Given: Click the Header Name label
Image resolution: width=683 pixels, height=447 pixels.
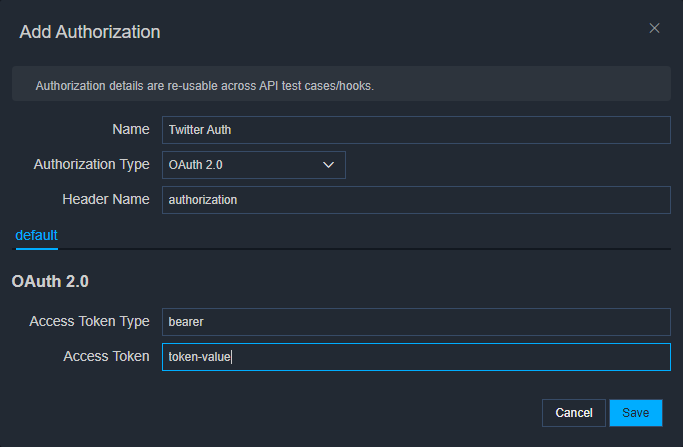Looking at the screenshot, I should point(106,200).
